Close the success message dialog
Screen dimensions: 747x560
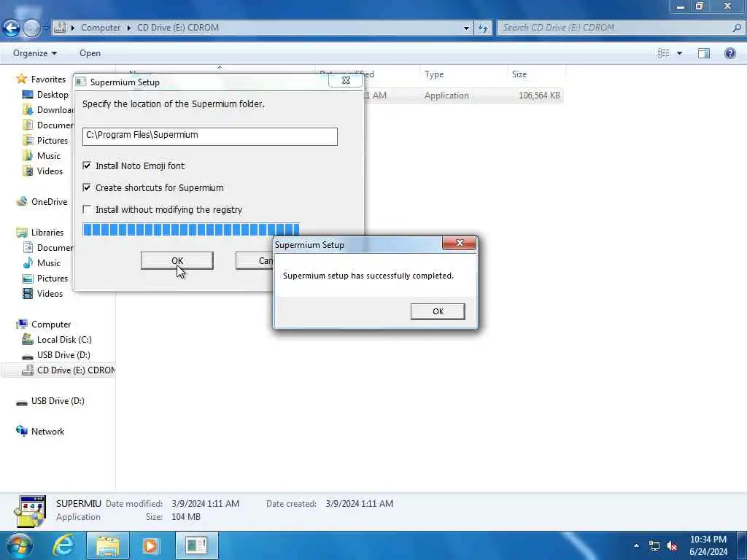pyautogui.click(x=460, y=243)
